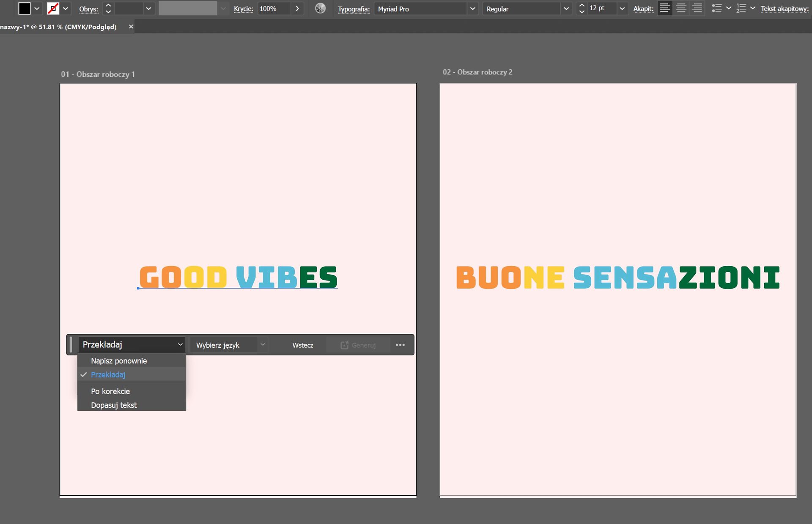812x524 pixels.
Task: Click the 02 - Obszar roboczy 2 label
Action: coord(477,72)
